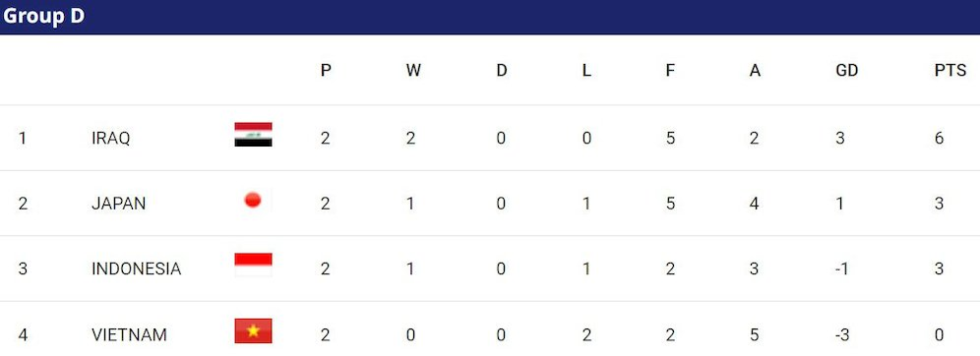This screenshot has width=980, height=356.
Task: Click the GD column header
Action: click(x=847, y=71)
